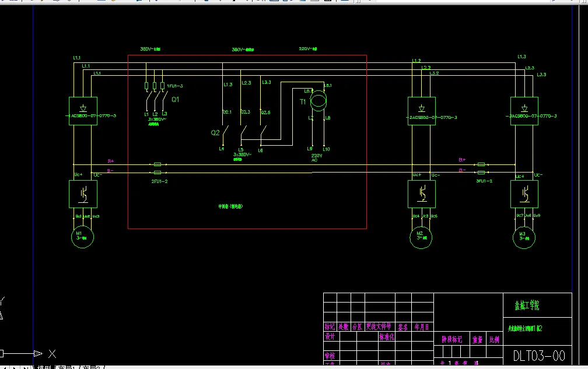Click the 220V~ heading above the transformer
This screenshot has width=588, height=369.
pos(308,49)
